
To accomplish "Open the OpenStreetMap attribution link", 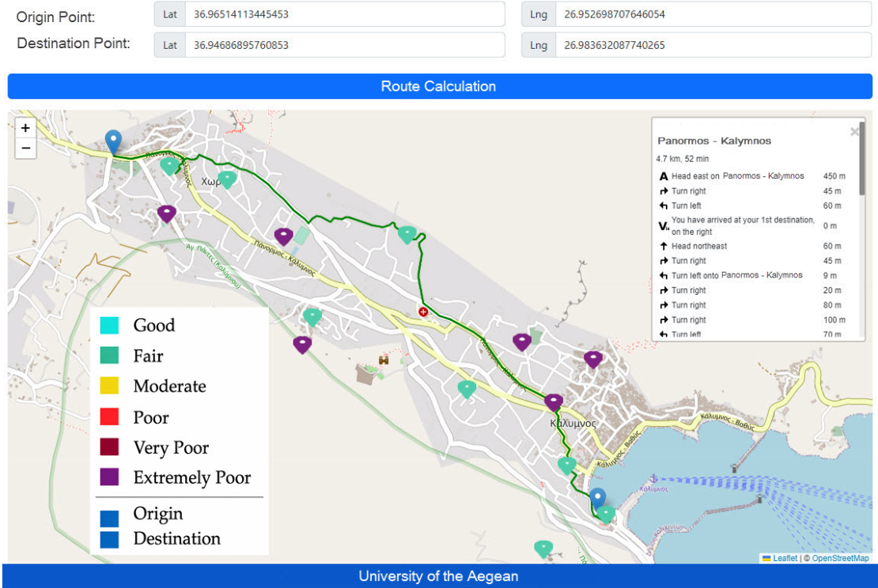I will pyautogui.click(x=841, y=558).
